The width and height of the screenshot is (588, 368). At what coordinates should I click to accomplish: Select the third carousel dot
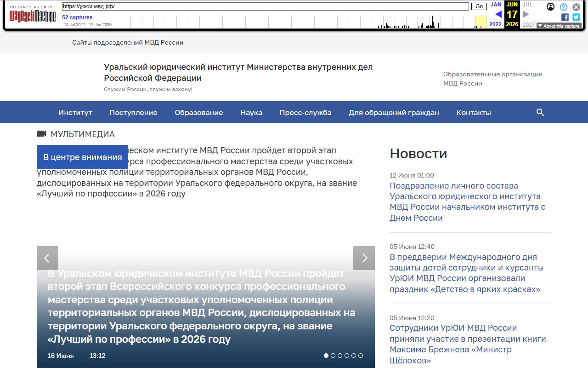(340, 356)
